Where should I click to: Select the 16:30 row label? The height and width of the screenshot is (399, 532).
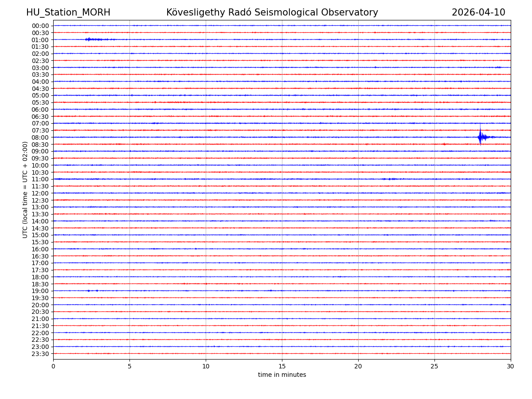pyautogui.click(x=40, y=256)
